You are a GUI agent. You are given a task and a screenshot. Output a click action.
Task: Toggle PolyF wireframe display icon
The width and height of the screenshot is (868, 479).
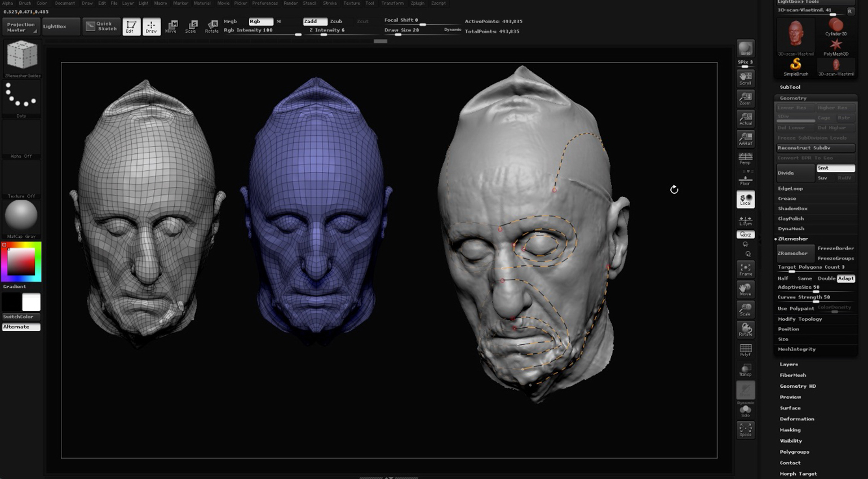(x=745, y=350)
